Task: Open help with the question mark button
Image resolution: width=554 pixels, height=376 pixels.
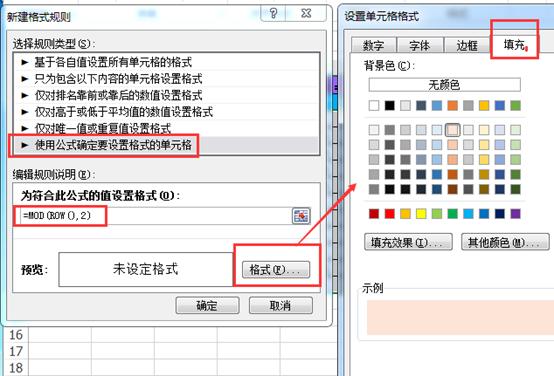Action: coord(273,13)
